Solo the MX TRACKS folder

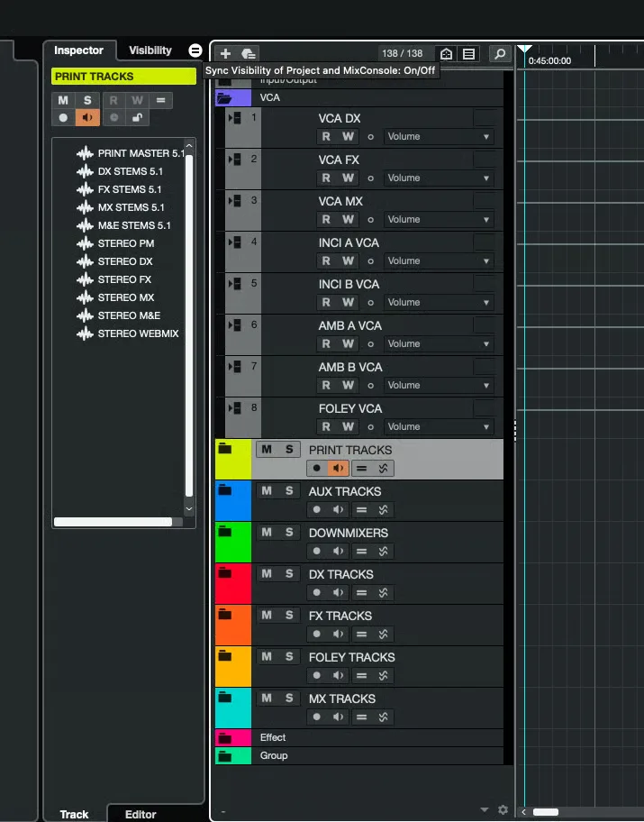(289, 699)
